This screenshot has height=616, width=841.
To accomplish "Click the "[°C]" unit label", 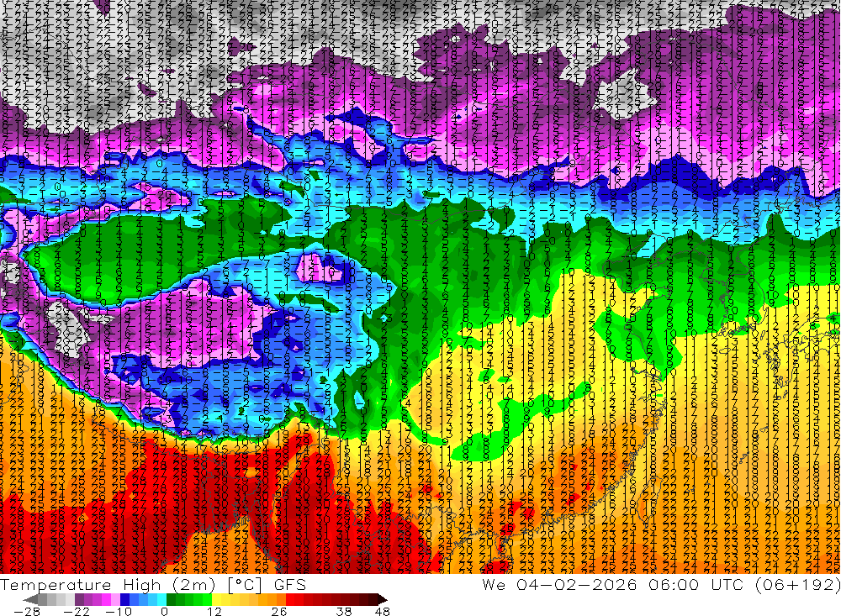I will (245, 586).
